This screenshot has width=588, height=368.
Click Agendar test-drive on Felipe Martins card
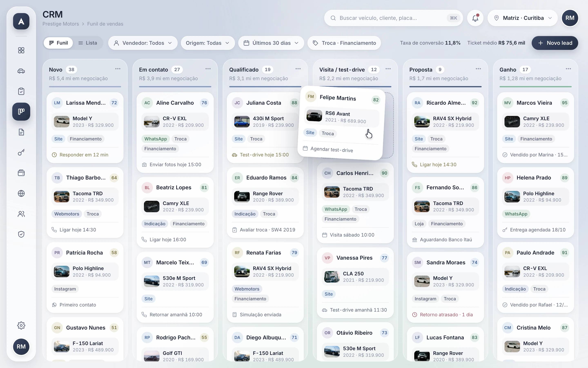[332, 149]
